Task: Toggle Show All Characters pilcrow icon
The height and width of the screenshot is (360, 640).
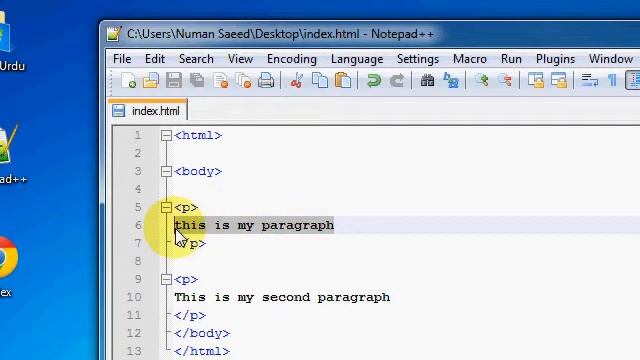Action: tap(612, 80)
